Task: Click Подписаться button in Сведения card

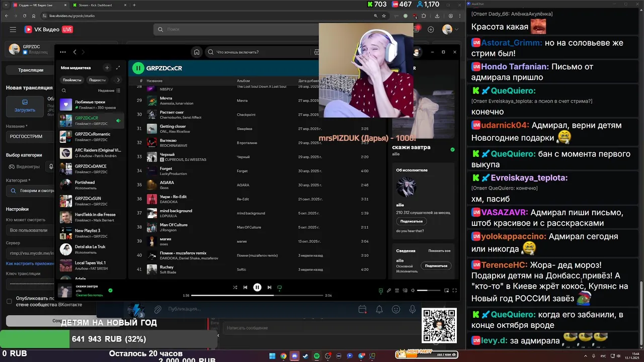Action: (436, 265)
